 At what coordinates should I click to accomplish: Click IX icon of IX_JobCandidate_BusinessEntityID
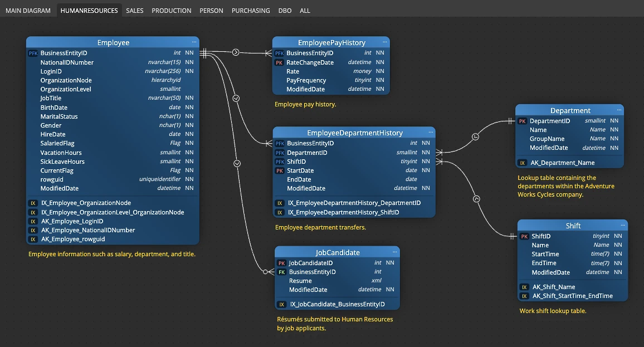click(x=282, y=305)
